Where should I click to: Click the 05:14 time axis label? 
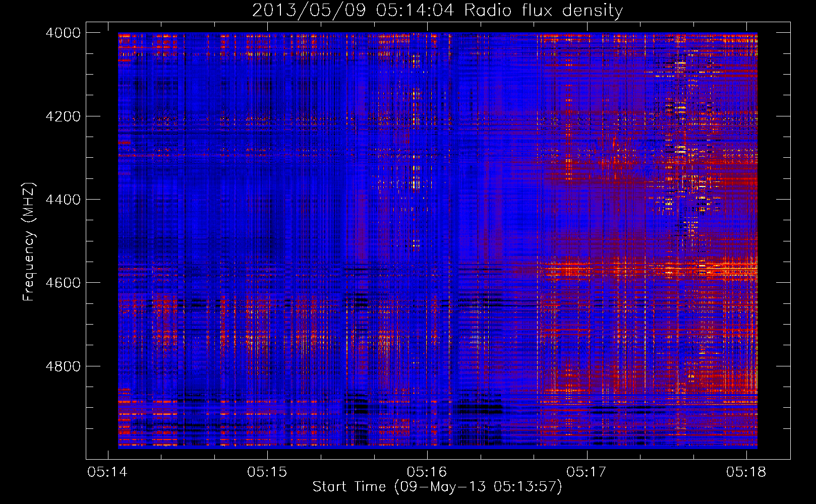coord(107,472)
